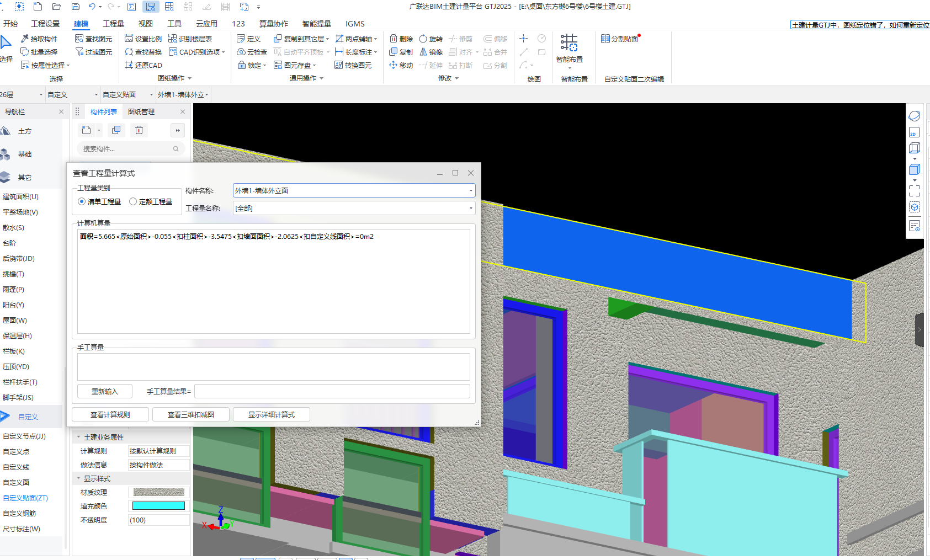This screenshot has height=560, width=930.
Task: Click the 查看计算规则 button
Action: tap(110, 414)
